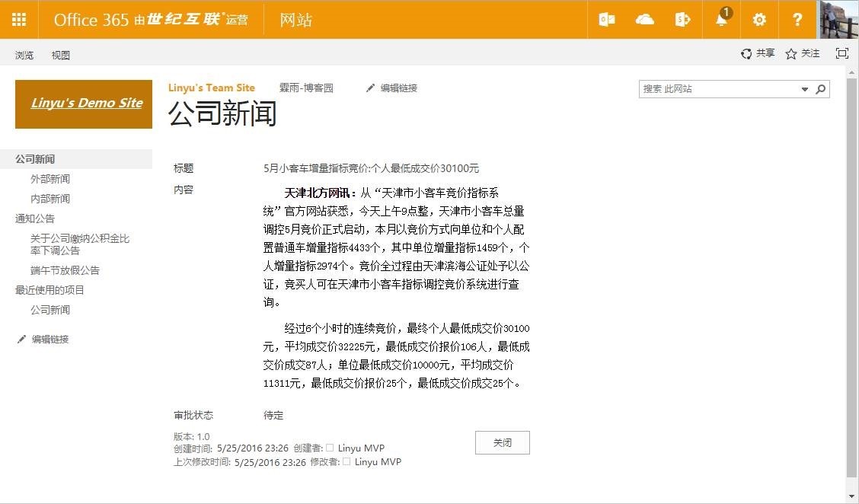
Task: Click the 关注 follow star button
Action: point(803,53)
